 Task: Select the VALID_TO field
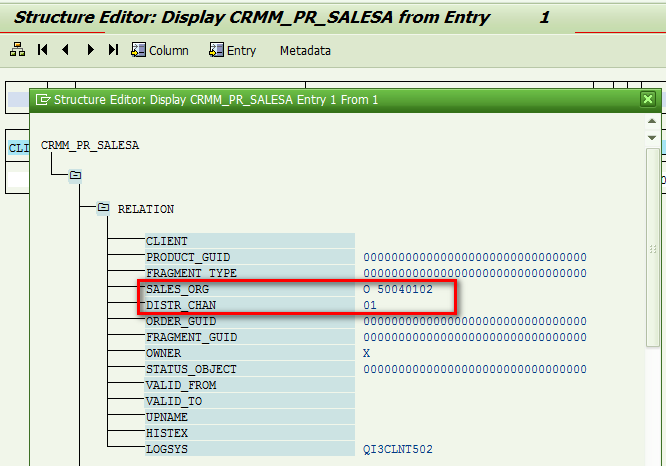click(250, 401)
